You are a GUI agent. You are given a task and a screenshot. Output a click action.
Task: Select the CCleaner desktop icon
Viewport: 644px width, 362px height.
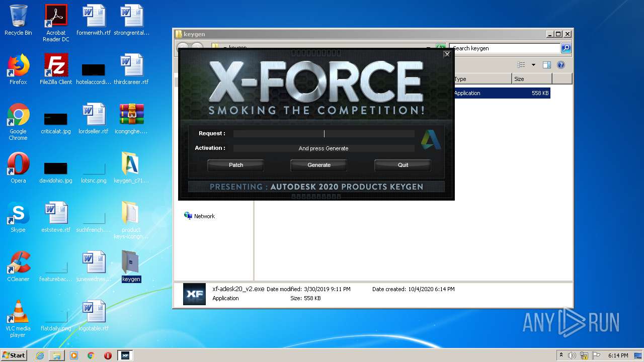[x=18, y=266]
